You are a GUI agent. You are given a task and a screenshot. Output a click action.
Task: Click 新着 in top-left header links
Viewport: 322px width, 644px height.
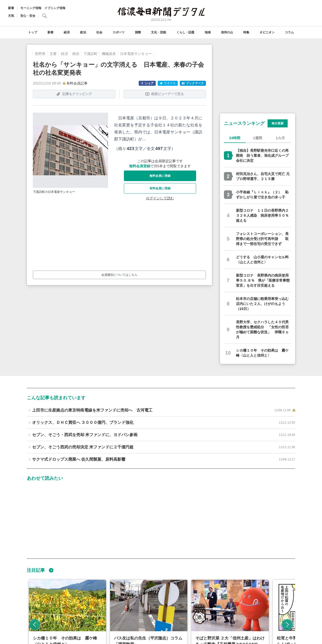(x=11, y=8)
